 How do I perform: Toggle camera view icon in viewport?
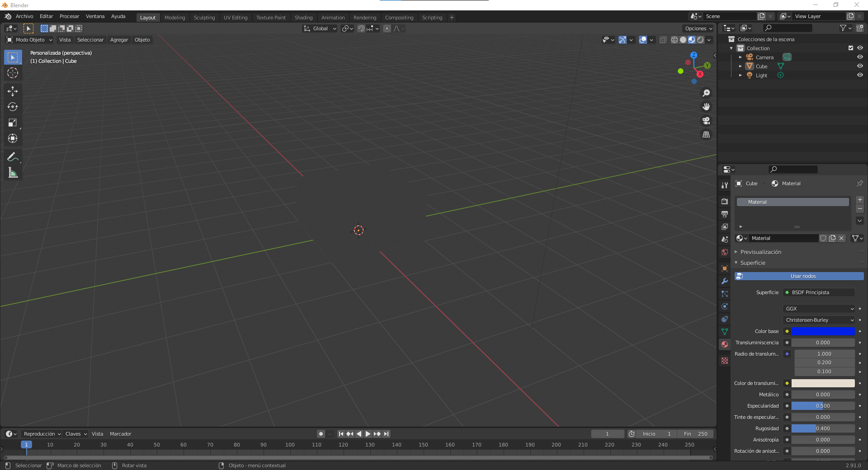pos(706,121)
